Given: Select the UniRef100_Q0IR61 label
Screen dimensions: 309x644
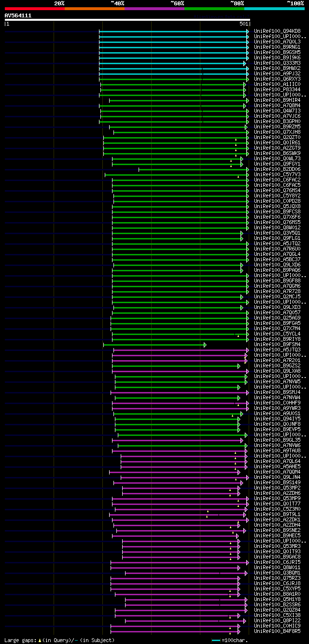Looking at the screenshot, I should click(x=277, y=142).
